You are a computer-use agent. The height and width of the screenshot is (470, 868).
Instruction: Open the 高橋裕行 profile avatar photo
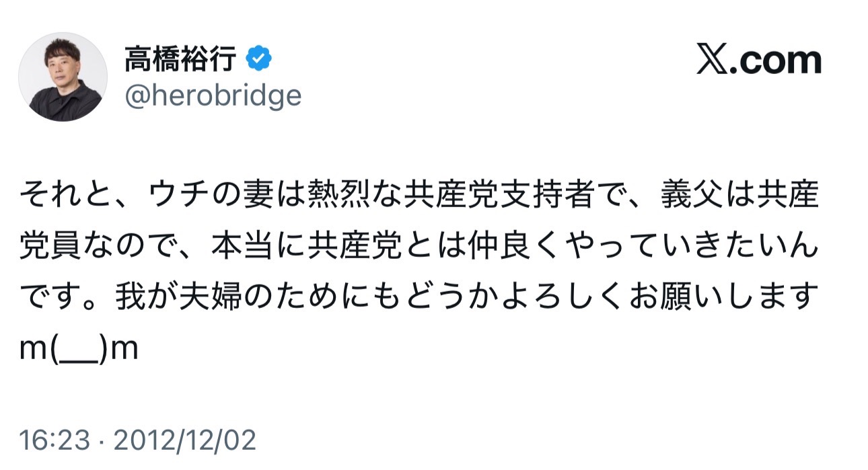63,77
